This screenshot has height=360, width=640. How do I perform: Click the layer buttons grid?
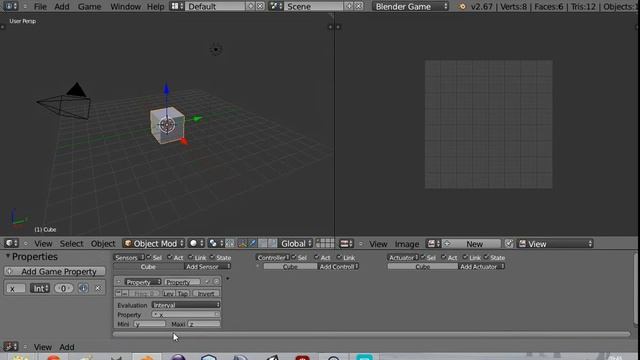click(x=325, y=244)
